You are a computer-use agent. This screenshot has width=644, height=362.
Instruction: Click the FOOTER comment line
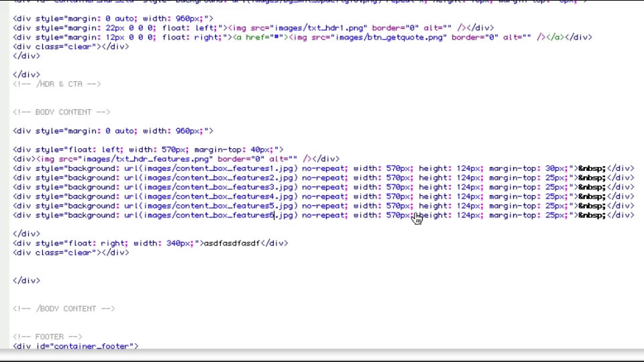[x=47, y=337]
